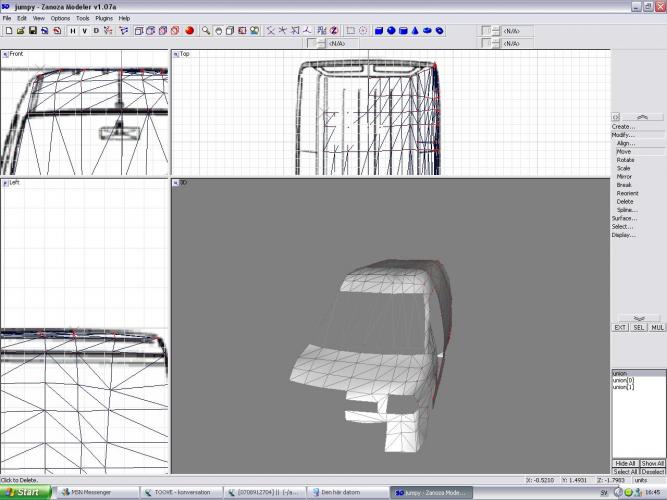Toggle the EXT mode button
Screen dimensions: 667x500
pyautogui.click(x=621, y=327)
